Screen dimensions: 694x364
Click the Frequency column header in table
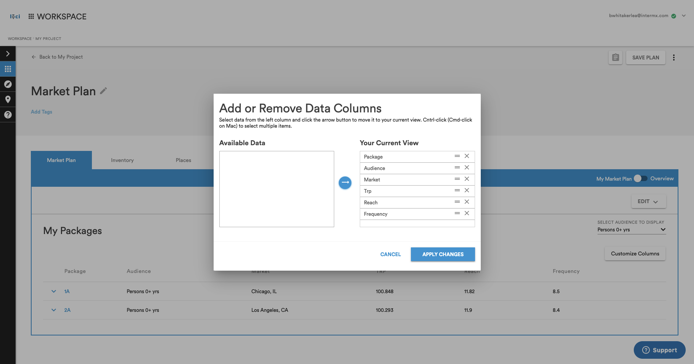tap(566, 271)
